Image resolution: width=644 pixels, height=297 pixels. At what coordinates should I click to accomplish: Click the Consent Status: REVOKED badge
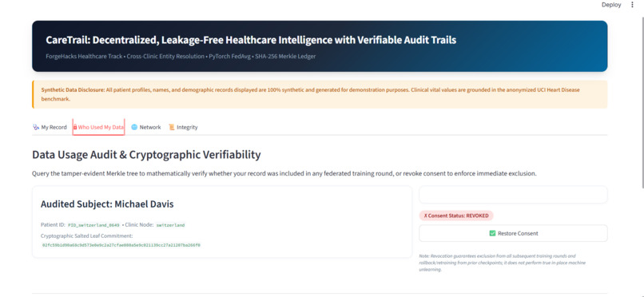coord(456,216)
